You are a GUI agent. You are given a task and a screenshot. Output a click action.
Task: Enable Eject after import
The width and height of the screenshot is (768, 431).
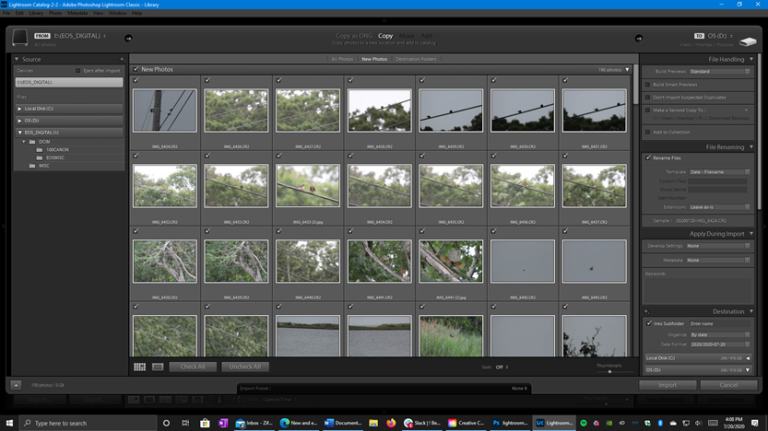pos(78,71)
